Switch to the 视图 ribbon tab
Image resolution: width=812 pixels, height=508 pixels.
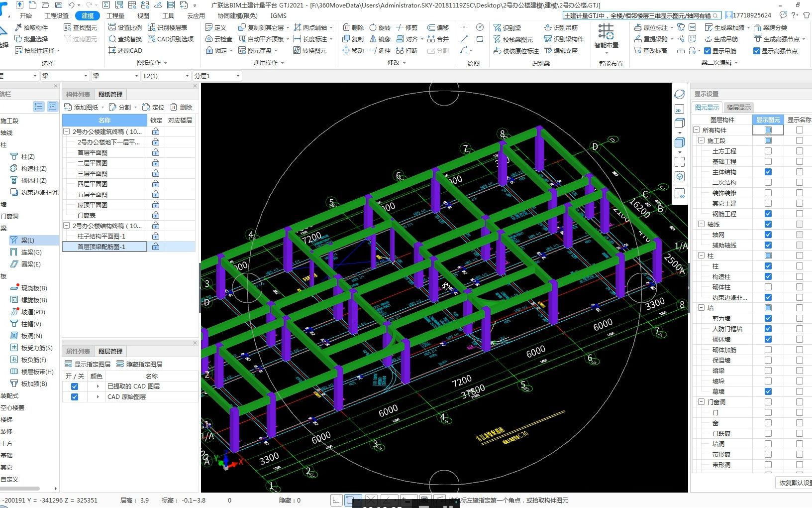point(143,15)
